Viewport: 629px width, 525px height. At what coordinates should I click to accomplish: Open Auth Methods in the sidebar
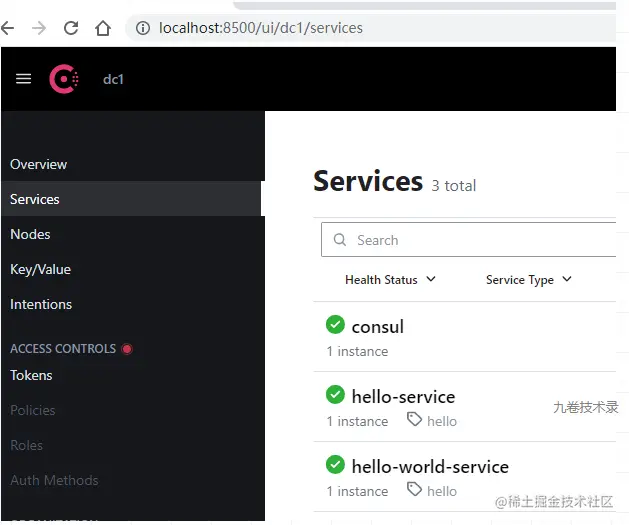tap(132, 480)
